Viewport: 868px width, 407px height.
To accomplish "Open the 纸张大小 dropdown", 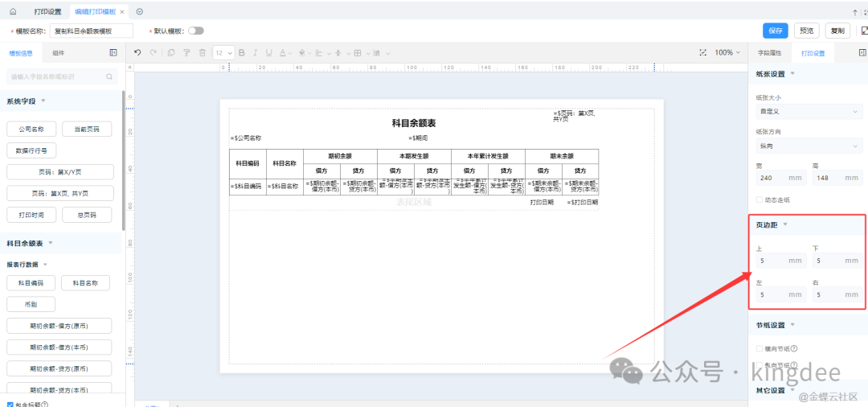I will click(x=809, y=112).
